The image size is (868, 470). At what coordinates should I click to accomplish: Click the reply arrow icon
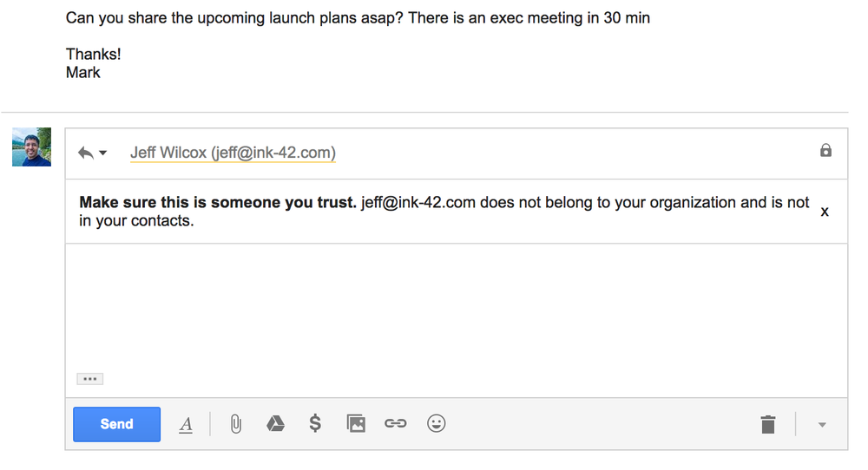(86, 153)
